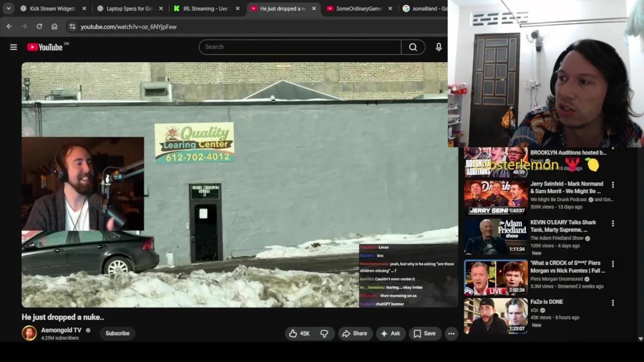The height and width of the screenshot is (362, 644).
Task: Open options menu for Jerry Seinfeld video
Action: point(613,185)
